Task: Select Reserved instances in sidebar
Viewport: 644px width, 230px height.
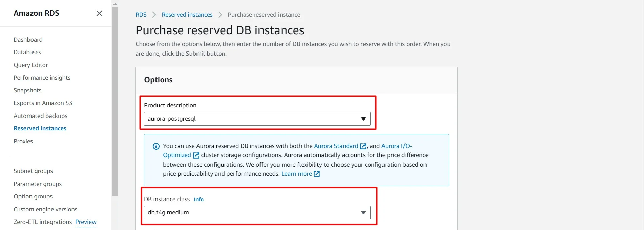Action: 40,128
